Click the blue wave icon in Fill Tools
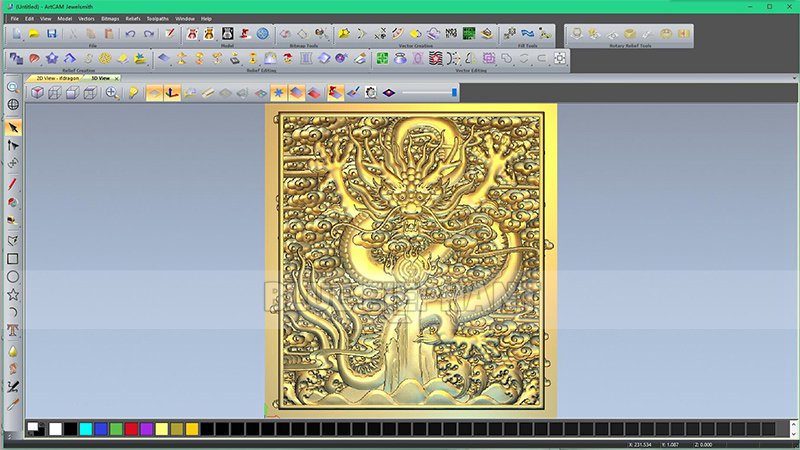 [528, 34]
